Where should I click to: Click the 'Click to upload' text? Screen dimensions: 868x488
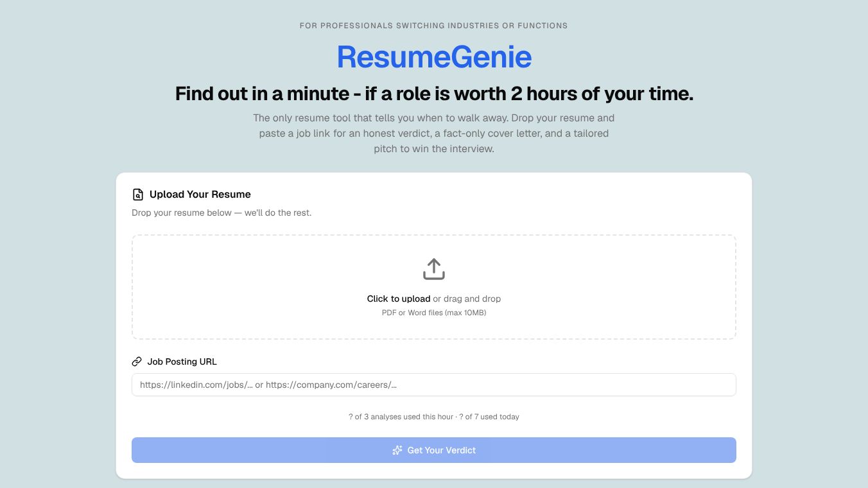(399, 299)
